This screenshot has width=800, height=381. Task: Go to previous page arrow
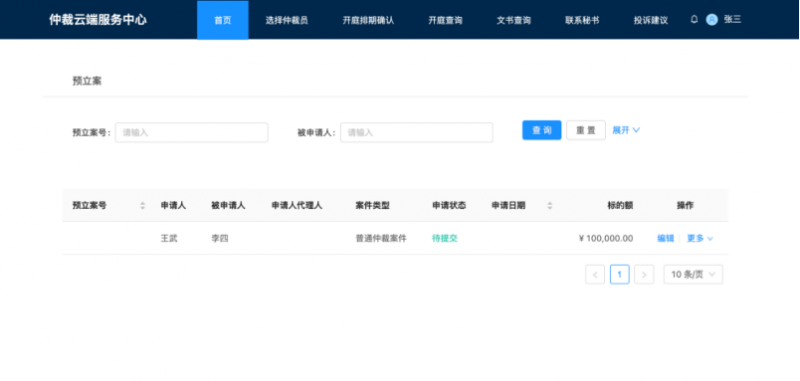click(595, 274)
